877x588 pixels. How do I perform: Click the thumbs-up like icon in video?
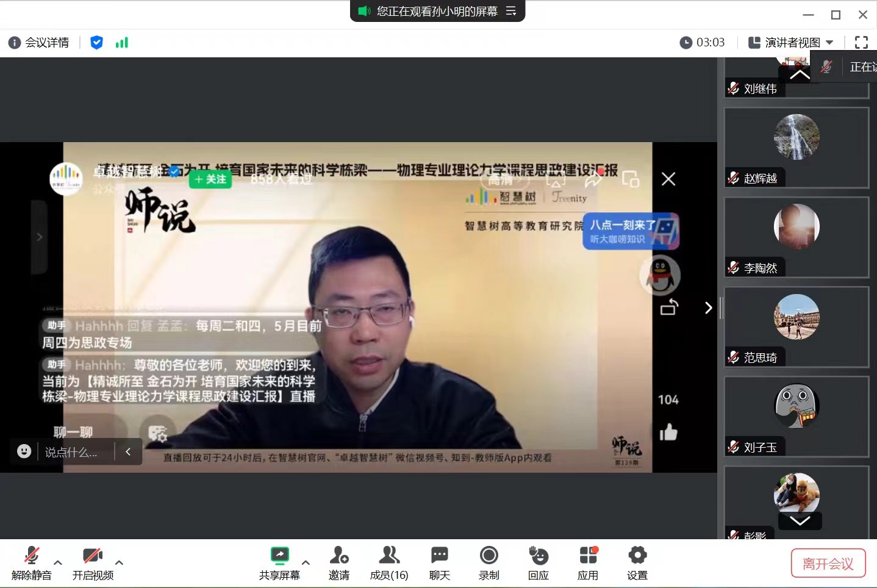(668, 432)
